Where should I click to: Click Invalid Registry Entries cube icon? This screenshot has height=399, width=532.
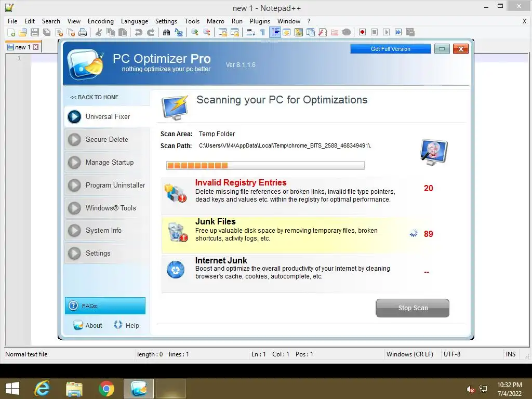pos(175,193)
